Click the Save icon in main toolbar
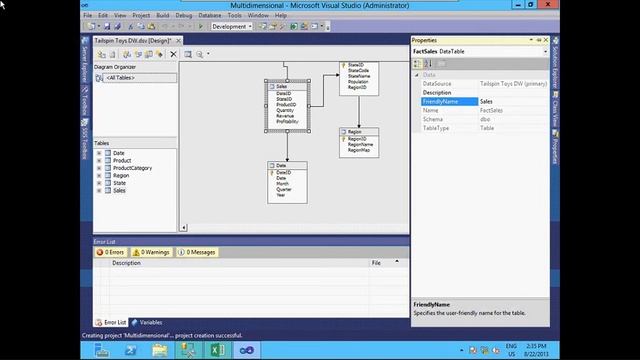 point(107,27)
